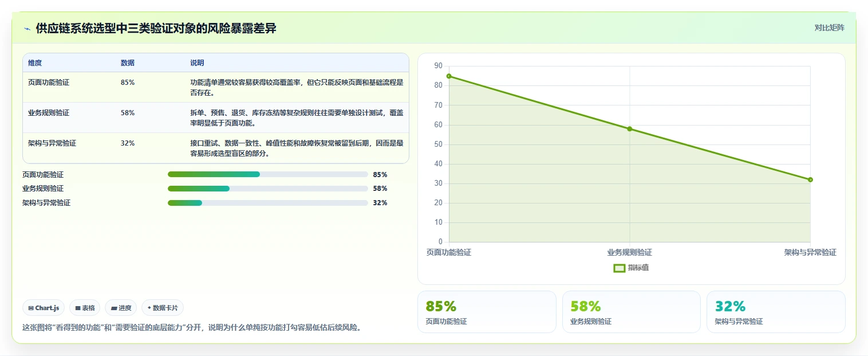
Task: Click the lightning icon beside the title
Action: coord(27,29)
